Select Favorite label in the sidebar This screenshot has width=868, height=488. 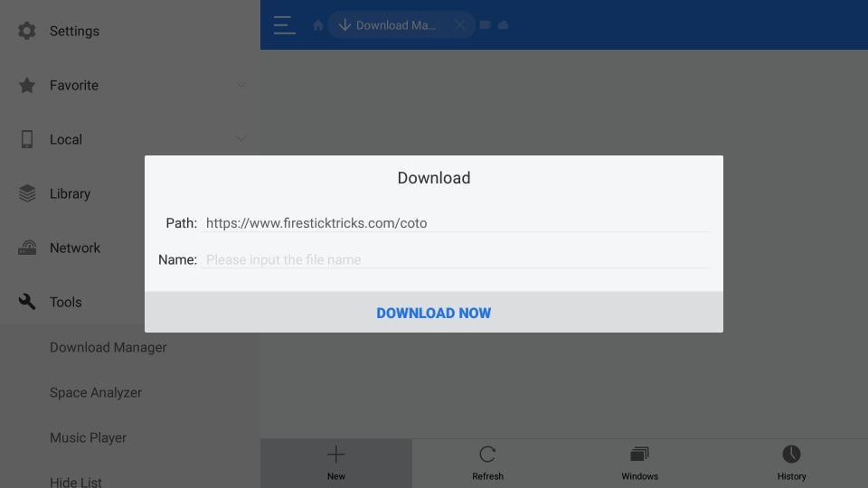point(73,85)
